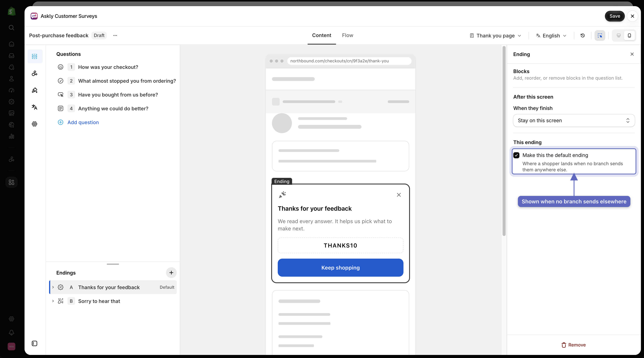This screenshot has width=644, height=358.
Task: Select question 4 Anything we could do better
Action: 113,108
